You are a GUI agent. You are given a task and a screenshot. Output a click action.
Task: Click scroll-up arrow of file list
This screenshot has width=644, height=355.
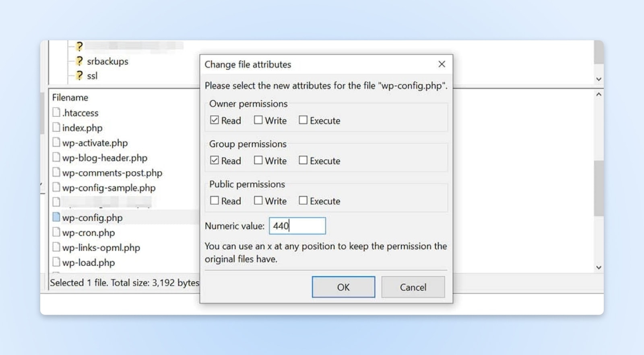coord(599,95)
